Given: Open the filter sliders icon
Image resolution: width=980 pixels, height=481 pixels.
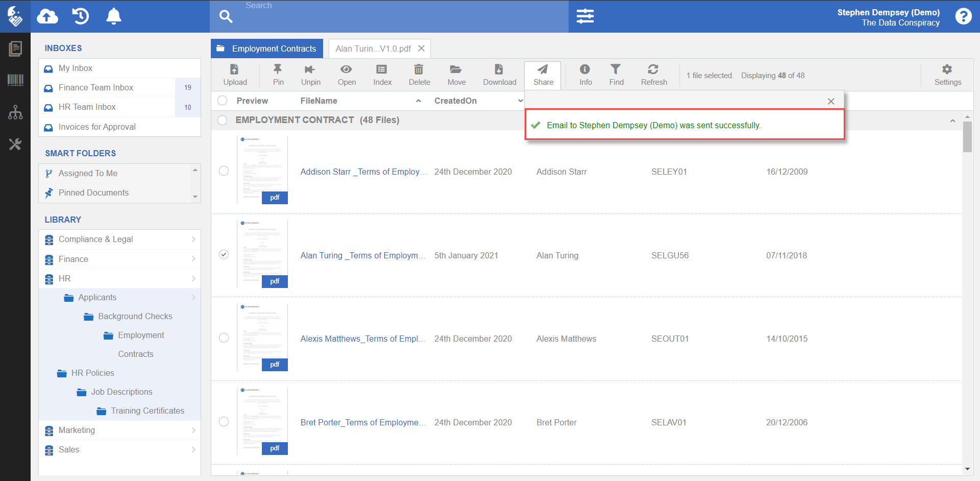Looking at the screenshot, I should tap(585, 16).
